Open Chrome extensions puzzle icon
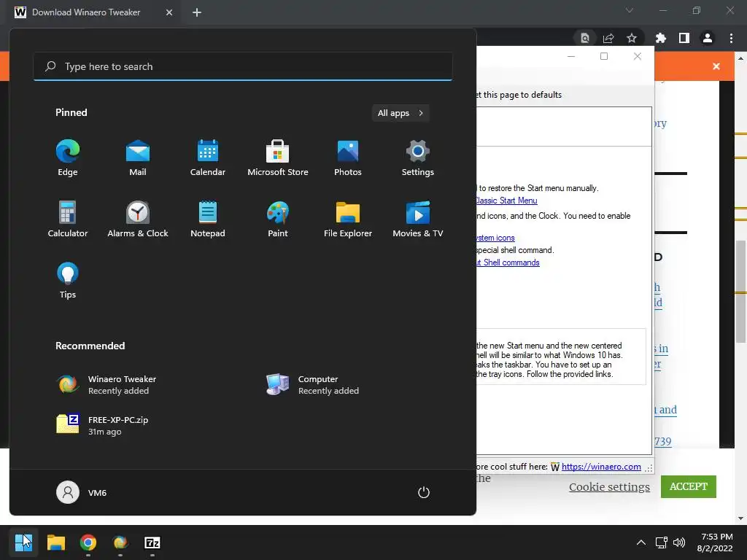Viewport: 747px width, 560px height. [x=661, y=38]
